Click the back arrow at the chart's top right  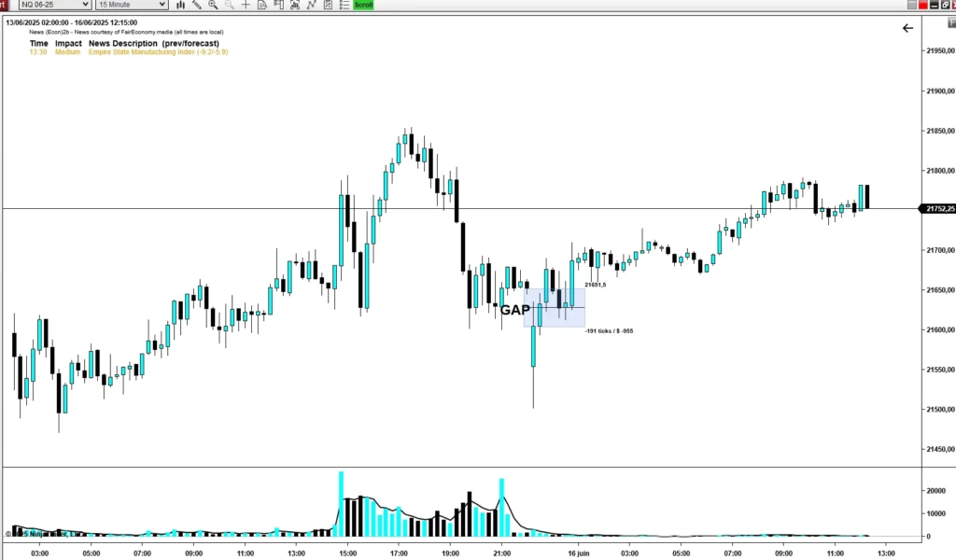[x=907, y=28]
